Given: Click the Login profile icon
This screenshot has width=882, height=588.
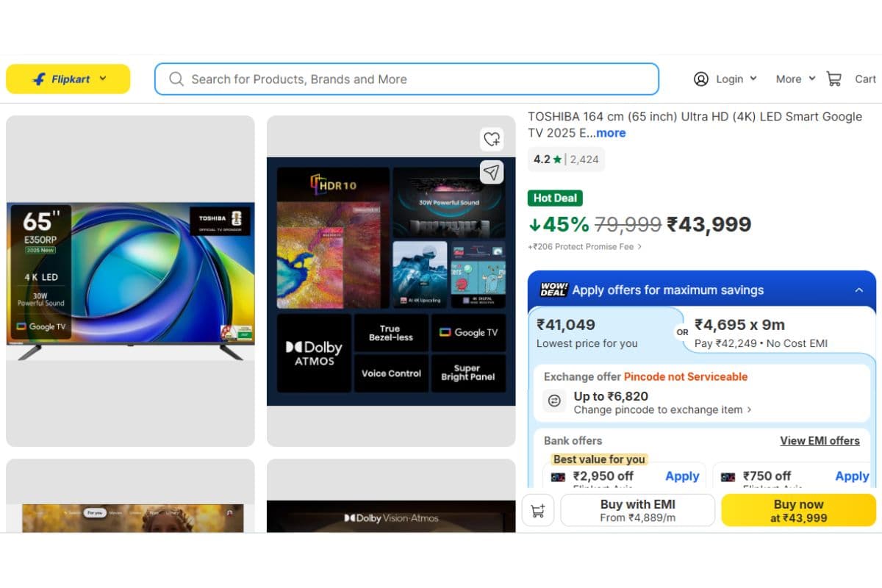Looking at the screenshot, I should [701, 79].
